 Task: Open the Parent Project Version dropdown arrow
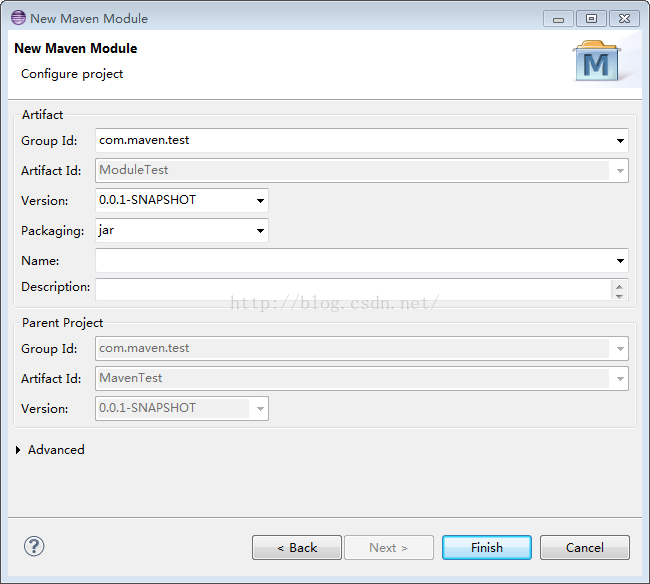coord(260,409)
